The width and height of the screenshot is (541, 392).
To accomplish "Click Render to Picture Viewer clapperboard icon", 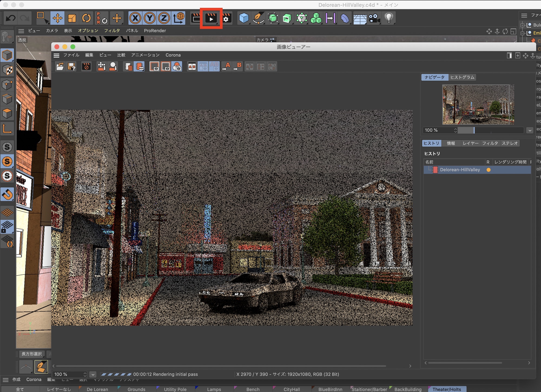I will (211, 18).
